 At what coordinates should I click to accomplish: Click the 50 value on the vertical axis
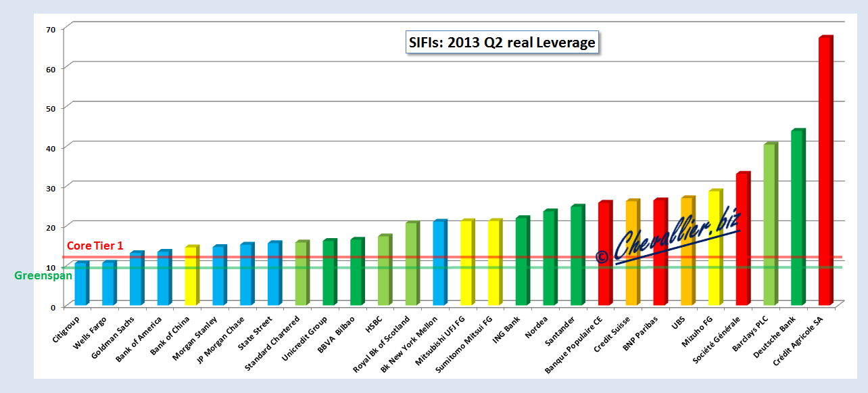tap(50, 108)
